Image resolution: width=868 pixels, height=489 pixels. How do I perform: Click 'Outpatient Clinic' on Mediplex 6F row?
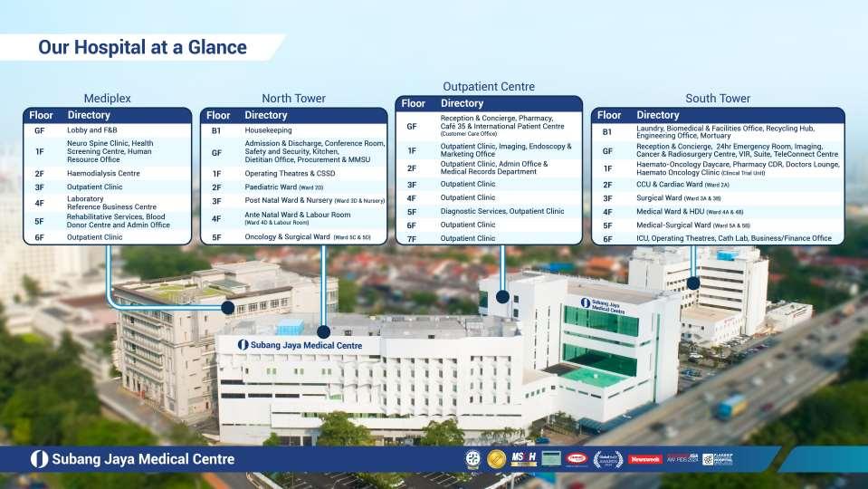point(95,237)
